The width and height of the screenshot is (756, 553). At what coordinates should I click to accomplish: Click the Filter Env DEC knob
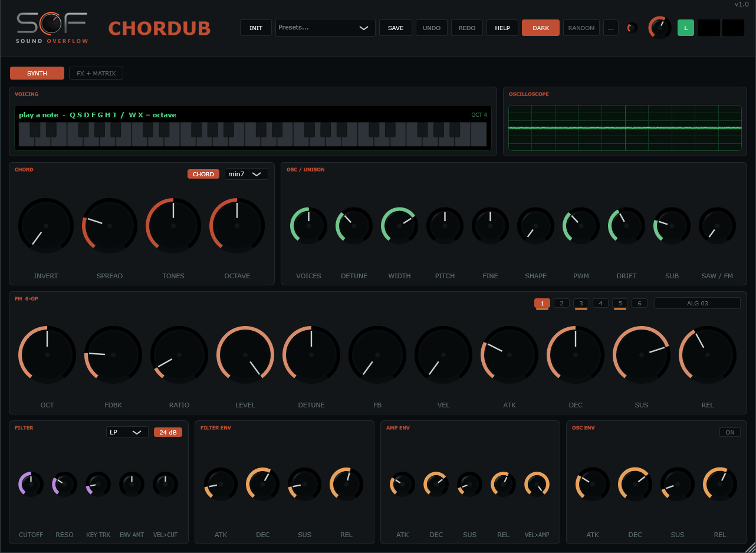262,484
